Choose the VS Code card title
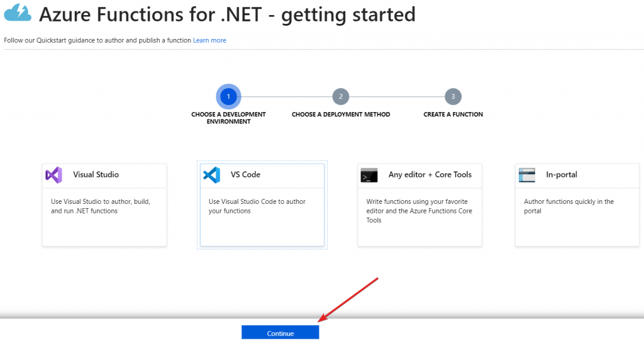Image resolution: width=644 pixels, height=343 pixels. pos(245,174)
